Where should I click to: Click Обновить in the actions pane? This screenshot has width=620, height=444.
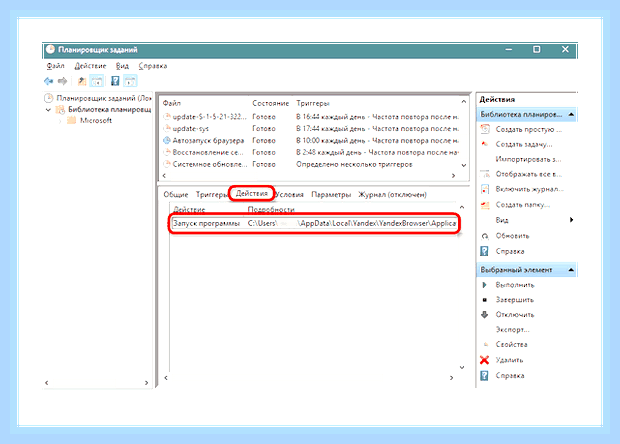[512, 236]
